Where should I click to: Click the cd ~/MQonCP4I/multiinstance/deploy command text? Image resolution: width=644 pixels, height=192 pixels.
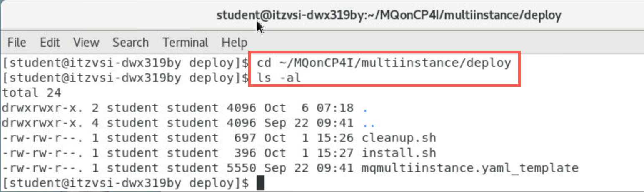point(384,63)
